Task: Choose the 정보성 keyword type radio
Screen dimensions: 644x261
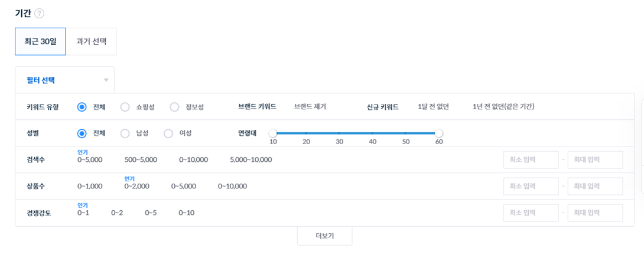Action: pyautogui.click(x=174, y=107)
